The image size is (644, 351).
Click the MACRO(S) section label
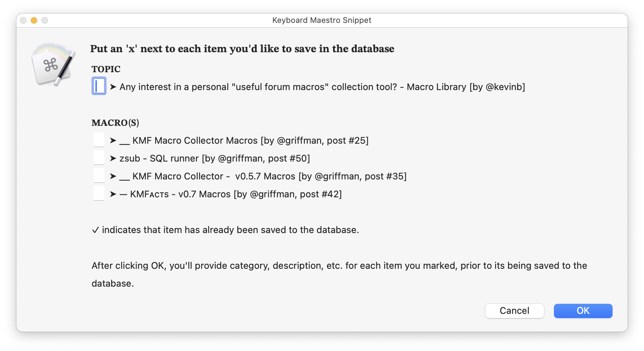(x=115, y=123)
